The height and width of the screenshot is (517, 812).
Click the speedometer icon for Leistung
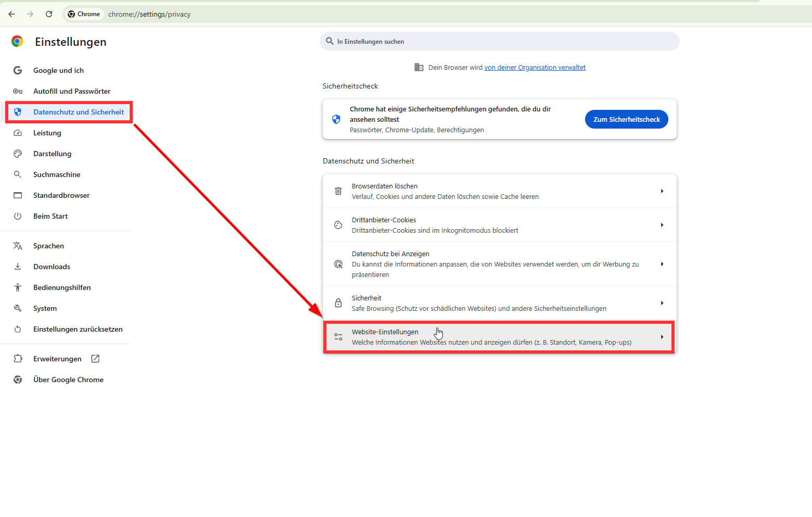click(18, 133)
